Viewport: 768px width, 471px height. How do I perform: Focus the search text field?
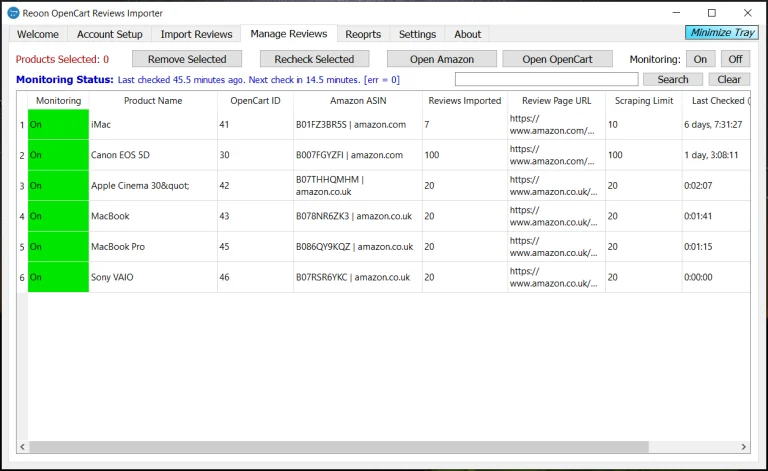[x=547, y=79]
